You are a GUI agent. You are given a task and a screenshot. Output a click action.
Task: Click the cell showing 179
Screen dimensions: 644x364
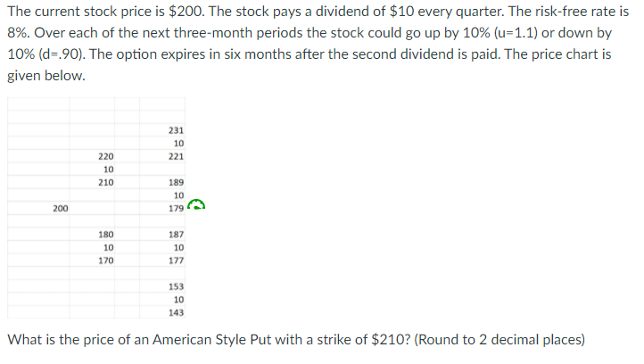[177, 208]
